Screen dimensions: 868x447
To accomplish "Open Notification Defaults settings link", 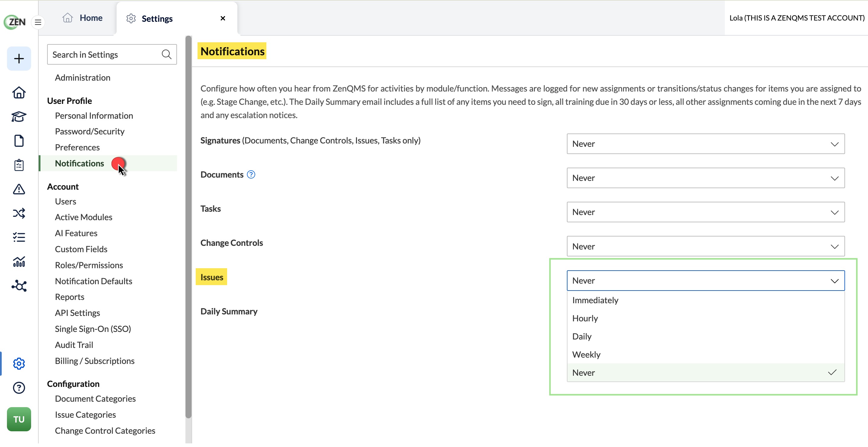I will 93,281.
